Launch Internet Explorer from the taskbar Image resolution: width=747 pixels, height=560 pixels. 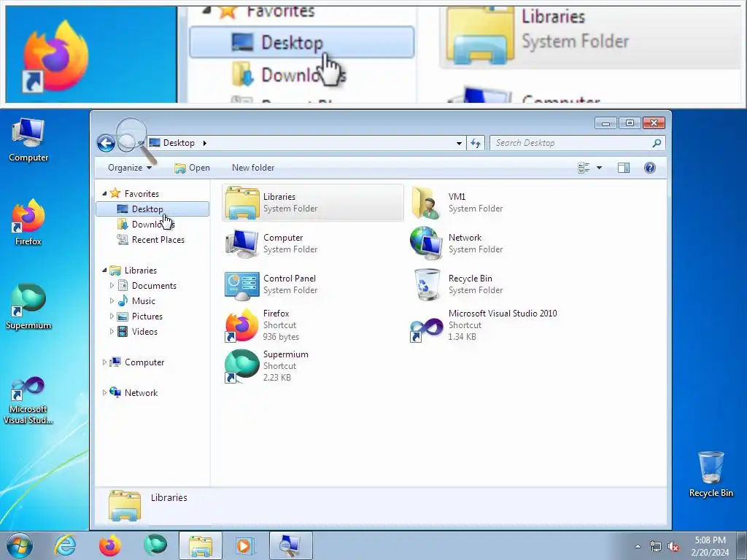coord(65,545)
